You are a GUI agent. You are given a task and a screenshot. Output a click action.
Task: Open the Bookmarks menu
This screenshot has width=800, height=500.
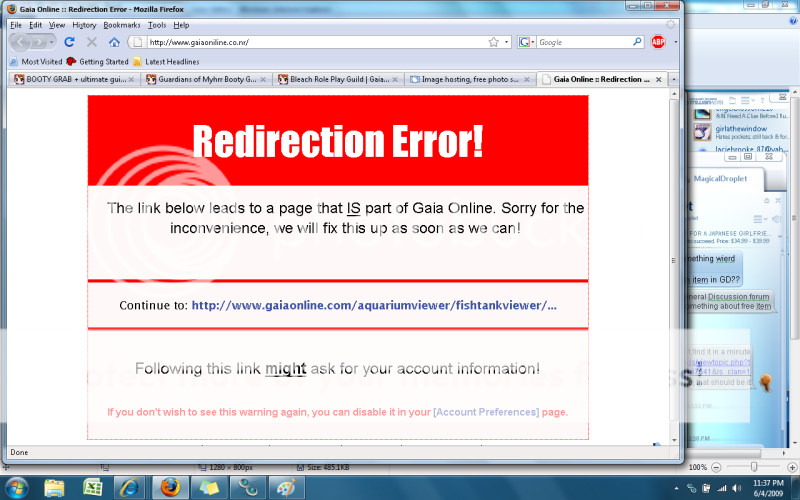click(122, 24)
